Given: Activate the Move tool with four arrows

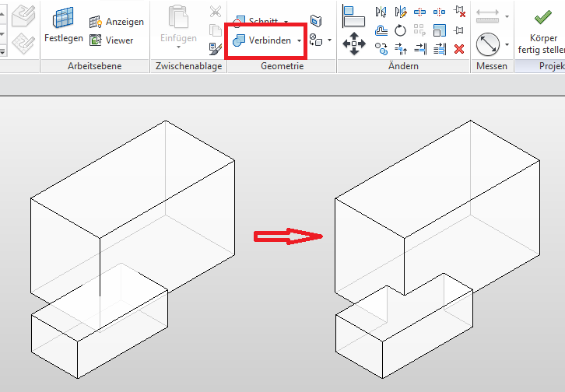Looking at the screenshot, I should pyautogui.click(x=354, y=44).
